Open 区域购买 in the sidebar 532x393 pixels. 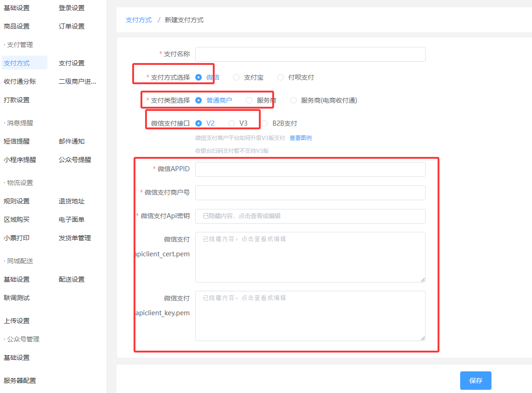[17, 220]
